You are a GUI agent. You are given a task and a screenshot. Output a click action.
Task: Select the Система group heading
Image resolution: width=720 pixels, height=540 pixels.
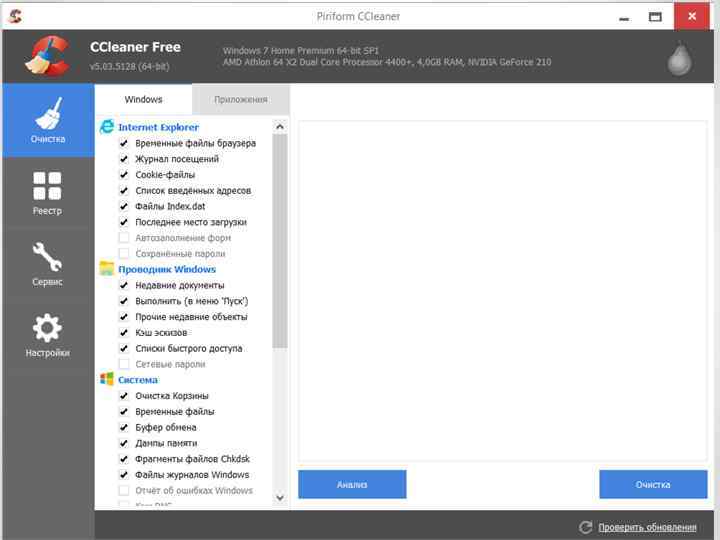[138, 380]
